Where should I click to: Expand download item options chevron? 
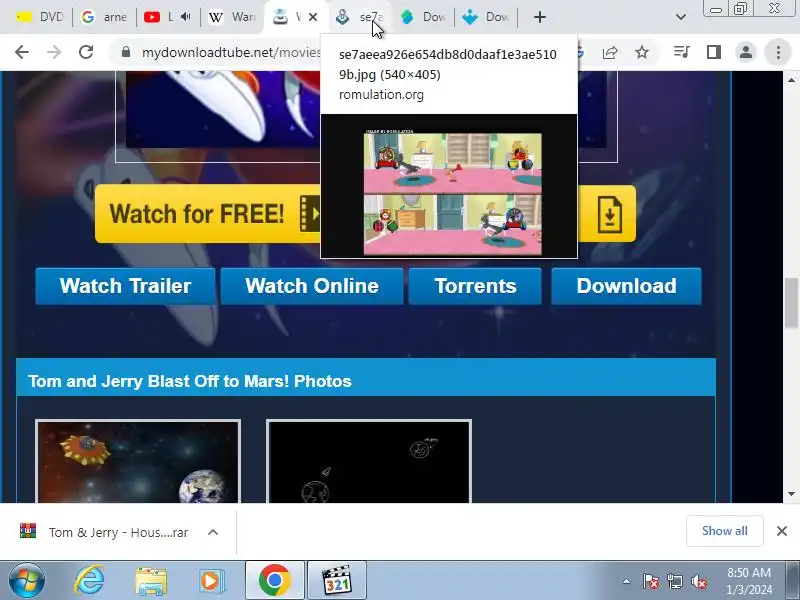click(213, 533)
